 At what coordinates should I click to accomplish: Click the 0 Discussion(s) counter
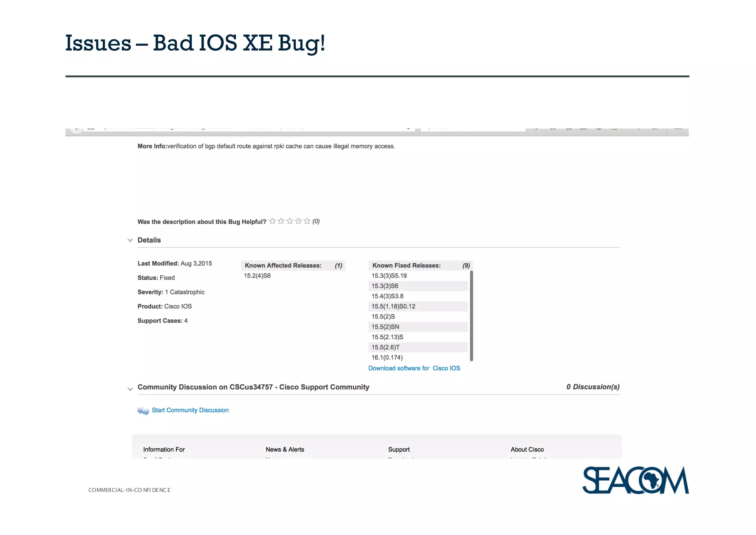click(x=593, y=387)
